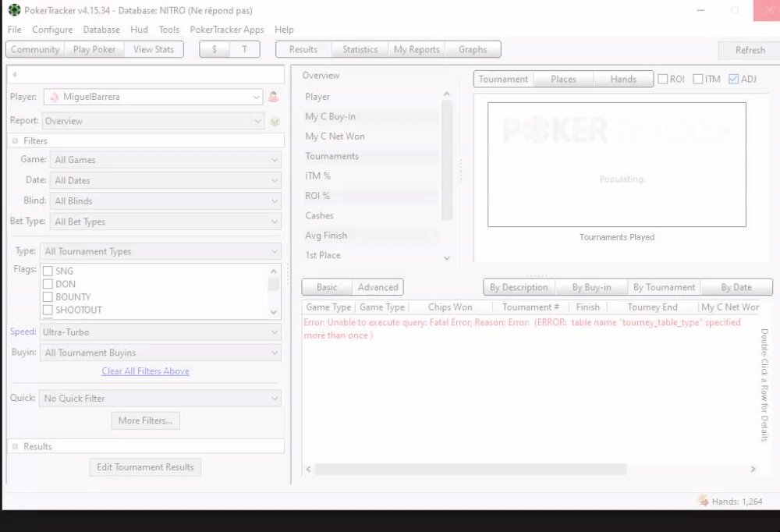
Task: Open the Report dropdown
Action: (153, 121)
